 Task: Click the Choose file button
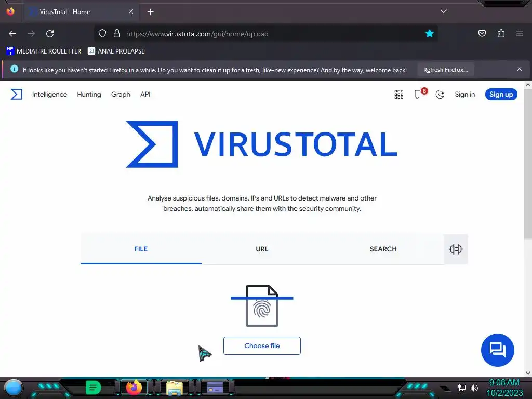click(262, 345)
